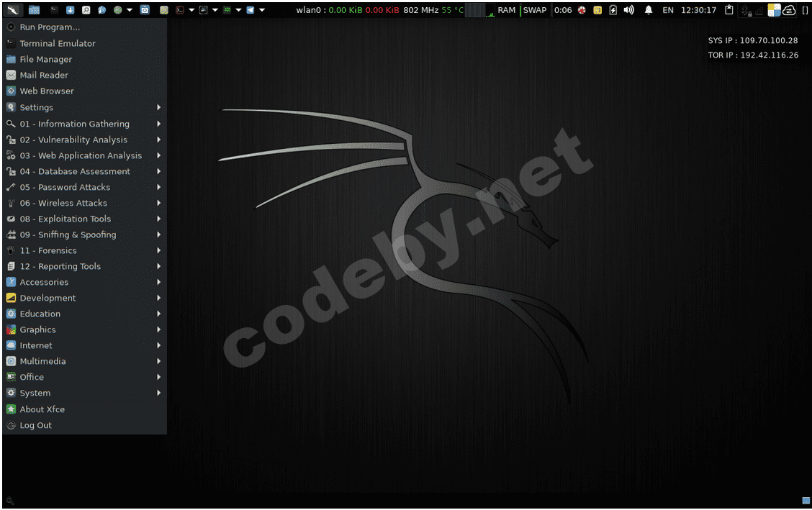Expand 01 - Information Gathering submenu arrow
The height and width of the screenshot is (510, 812).
coord(159,124)
